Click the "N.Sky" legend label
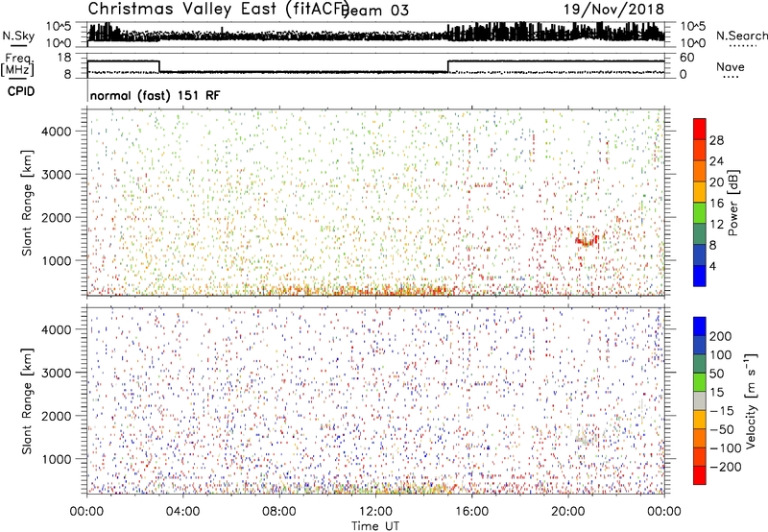 pos(18,36)
